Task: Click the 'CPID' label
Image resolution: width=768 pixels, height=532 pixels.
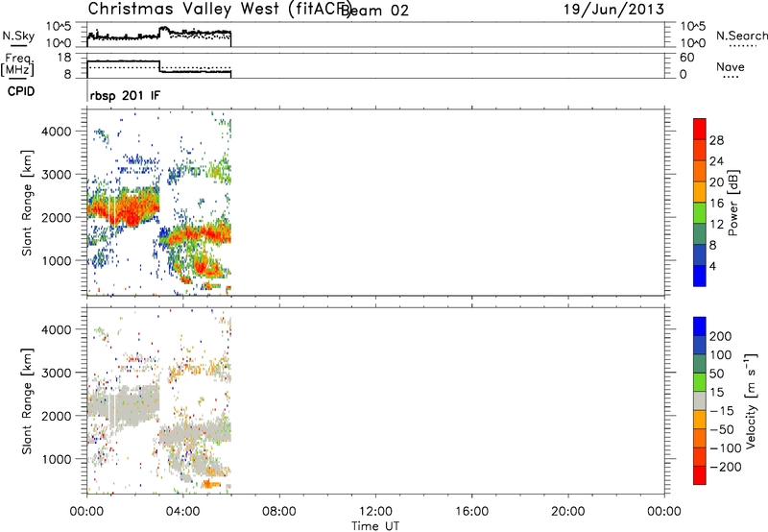Action: point(20,91)
